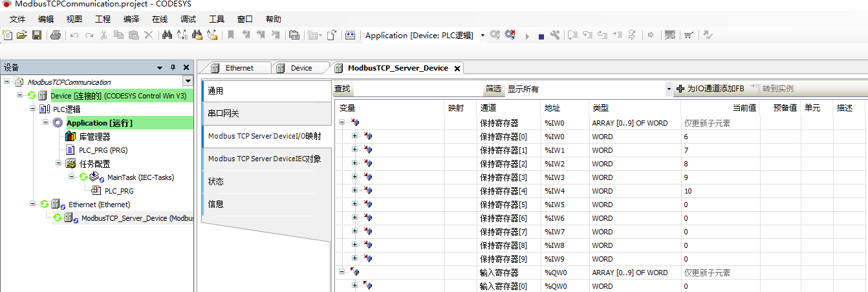Click the Copy icon in toolbar
This screenshot has width=868, height=292.
[119, 35]
